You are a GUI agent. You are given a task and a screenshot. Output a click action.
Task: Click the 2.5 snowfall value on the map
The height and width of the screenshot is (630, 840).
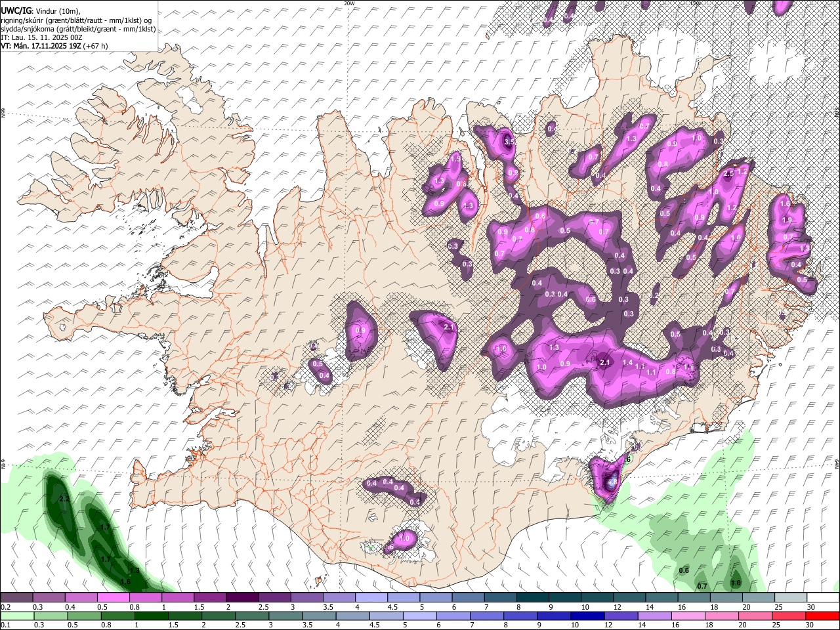[x=728, y=174]
